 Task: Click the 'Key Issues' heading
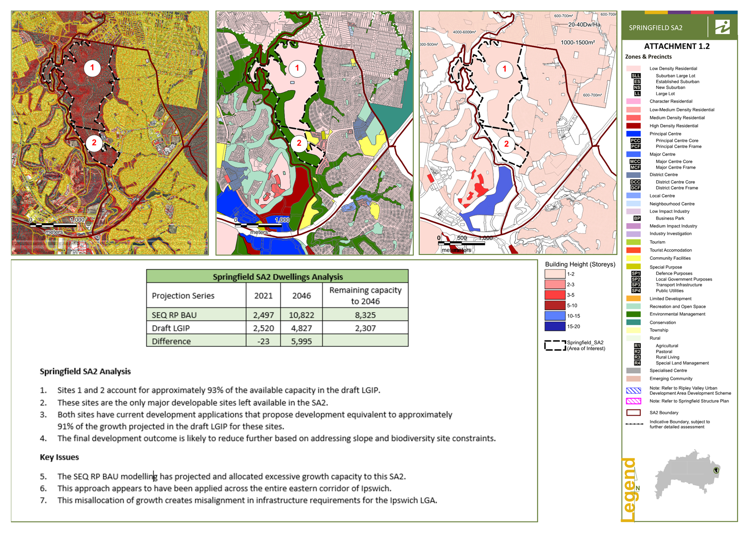[x=59, y=457]
